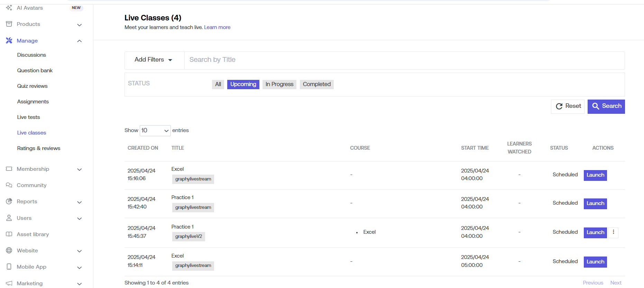This screenshot has width=644, height=288.
Task: Open the Show entries count dropdown
Action: [155, 130]
